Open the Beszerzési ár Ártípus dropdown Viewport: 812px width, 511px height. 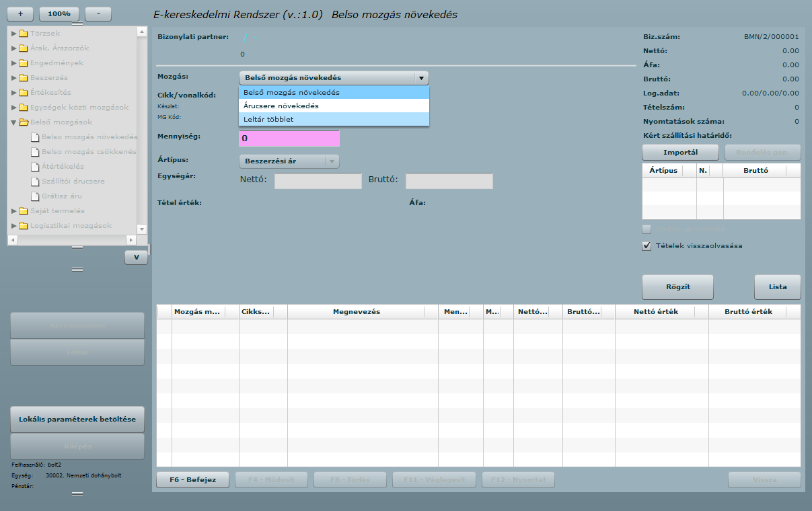click(x=289, y=161)
